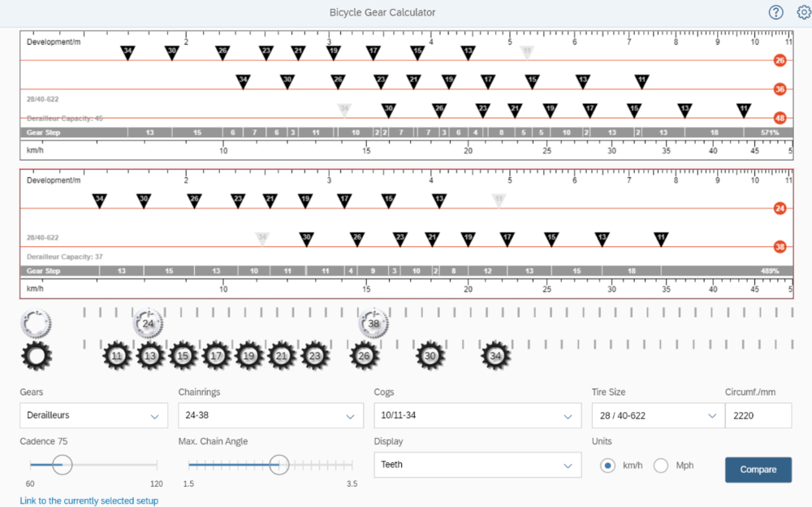Expand the Chainrings 24-38 dropdown
812x507 pixels.
coord(270,415)
